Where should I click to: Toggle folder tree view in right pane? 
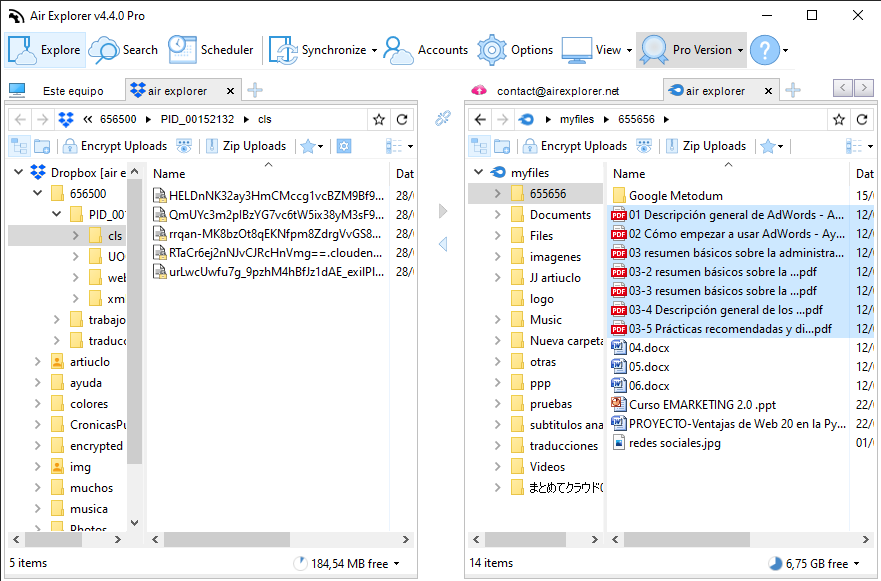(479, 146)
